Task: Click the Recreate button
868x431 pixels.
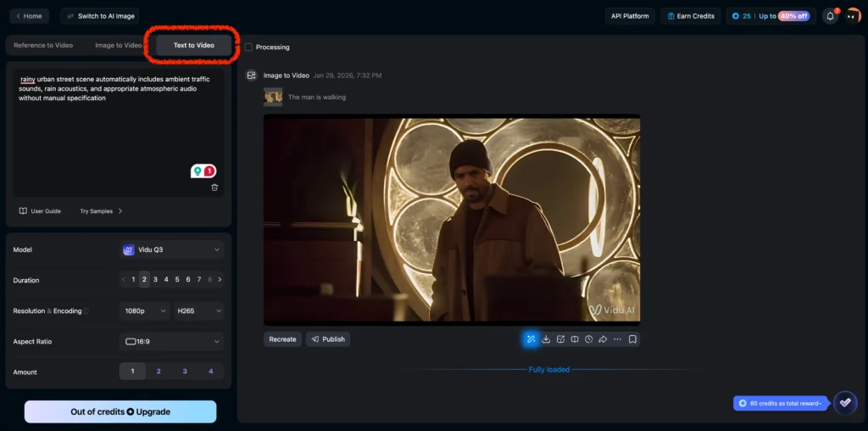Action: point(282,339)
